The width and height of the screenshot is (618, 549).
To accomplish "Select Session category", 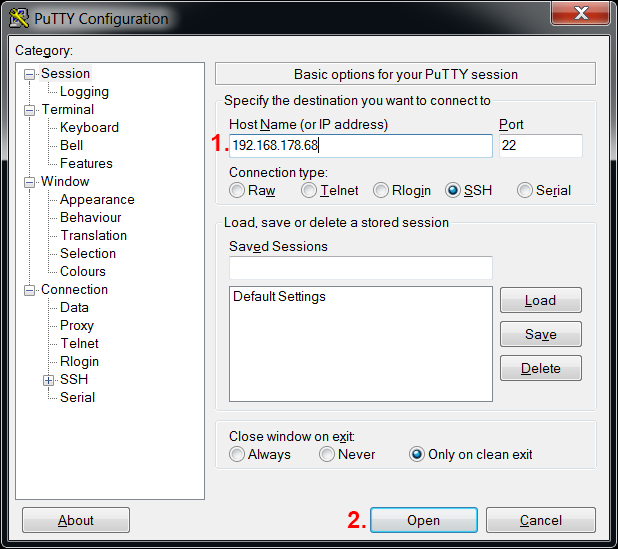I will pyautogui.click(x=65, y=73).
